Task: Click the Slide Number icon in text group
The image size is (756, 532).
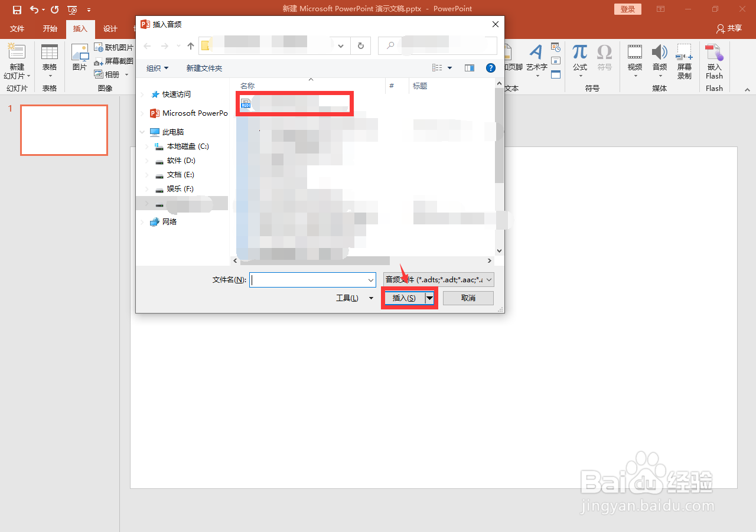Action: tap(555, 61)
